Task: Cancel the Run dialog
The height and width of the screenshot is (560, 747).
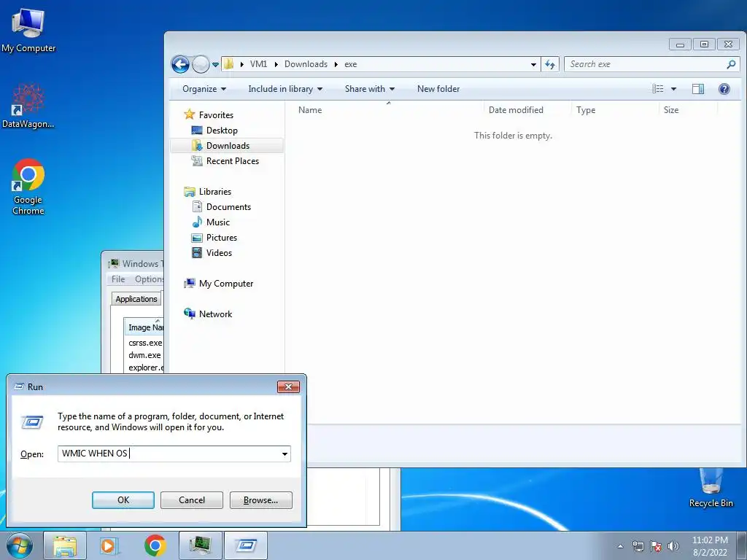Action: click(x=192, y=500)
